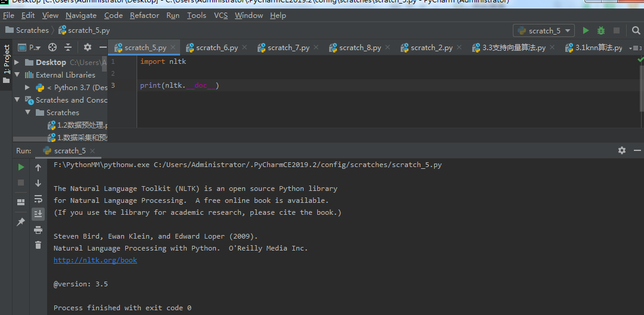Collapse External Libraries node
Viewport: 644px width, 315px height.
pos(17,75)
